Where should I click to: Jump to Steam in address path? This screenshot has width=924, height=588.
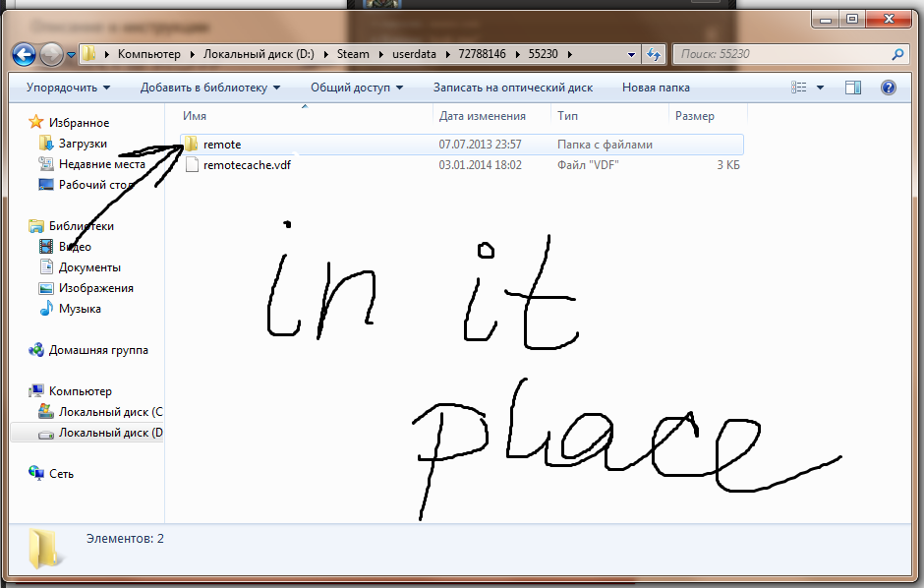tap(353, 54)
